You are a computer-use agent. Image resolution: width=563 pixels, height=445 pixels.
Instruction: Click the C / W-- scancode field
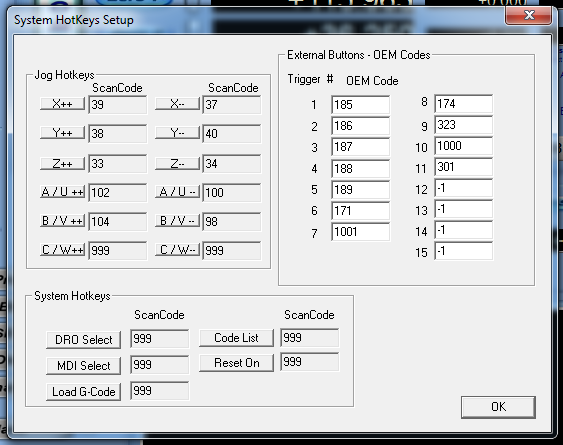point(232,250)
